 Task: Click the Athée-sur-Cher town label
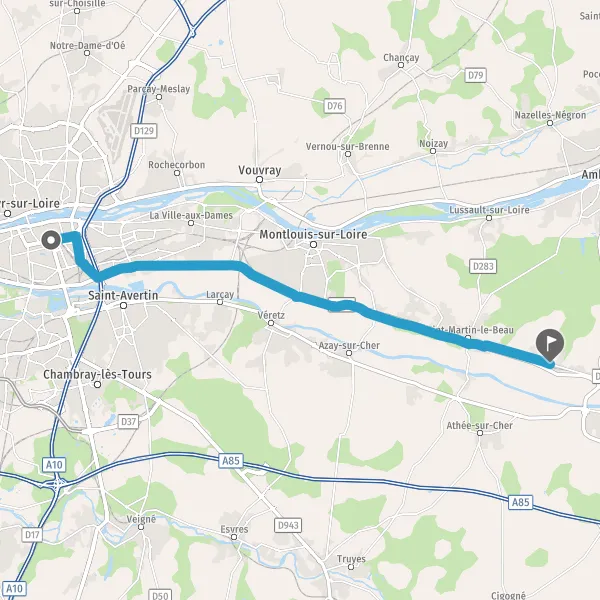point(479,425)
